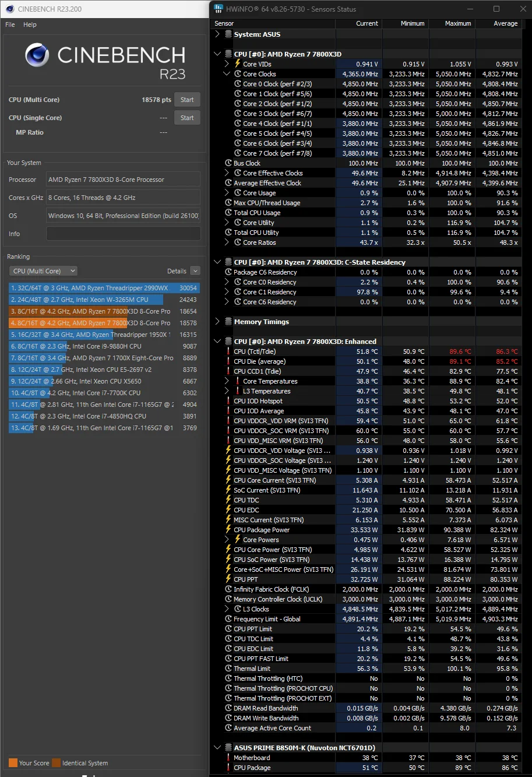Click the lightning icon beside CPU Package Power
The height and width of the screenshot is (777, 532).
click(228, 530)
